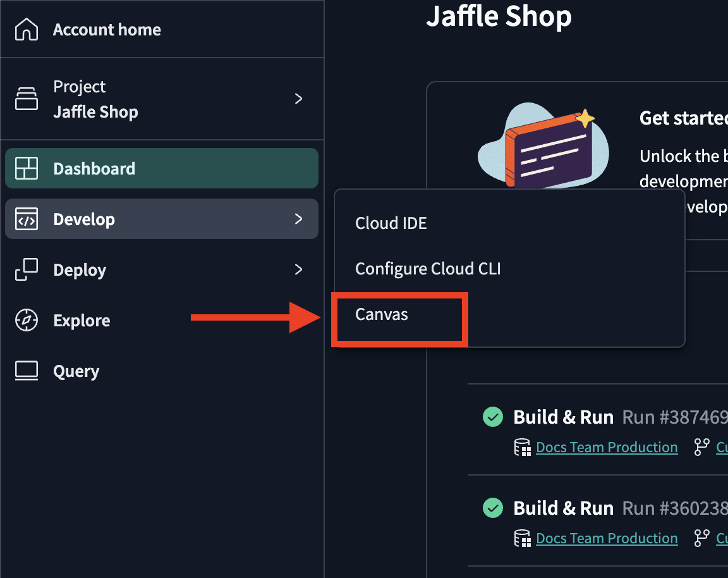Select the Dashboard grid icon

point(26,168)
